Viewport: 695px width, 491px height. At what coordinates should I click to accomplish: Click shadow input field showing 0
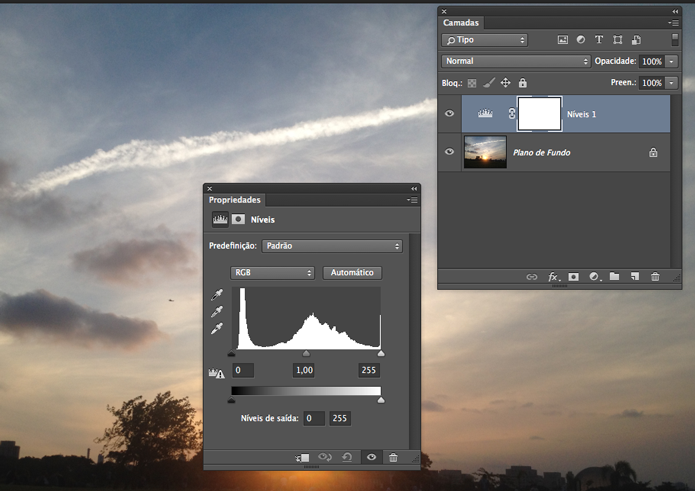(x=243, y=370)
